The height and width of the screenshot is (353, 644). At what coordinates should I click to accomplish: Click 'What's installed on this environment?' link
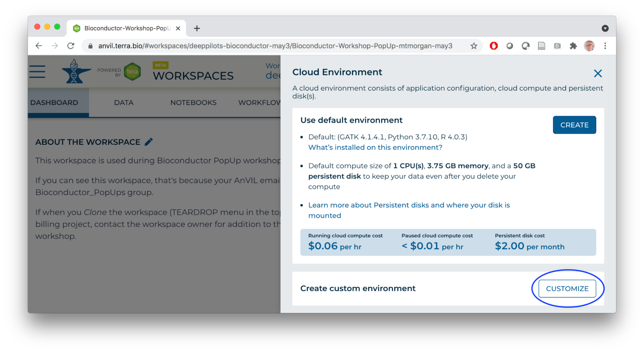click(x=375, y=147)
